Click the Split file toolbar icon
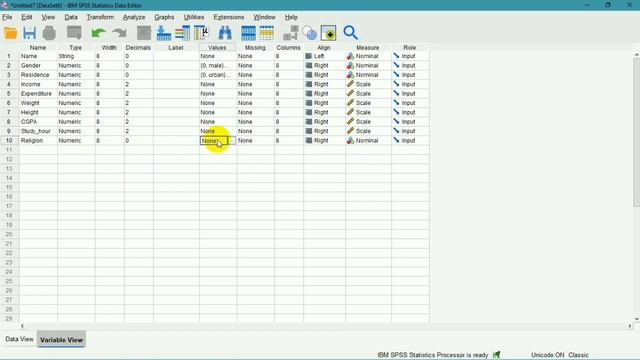This screenshot has height=360, width=640. tap(290, 33)
